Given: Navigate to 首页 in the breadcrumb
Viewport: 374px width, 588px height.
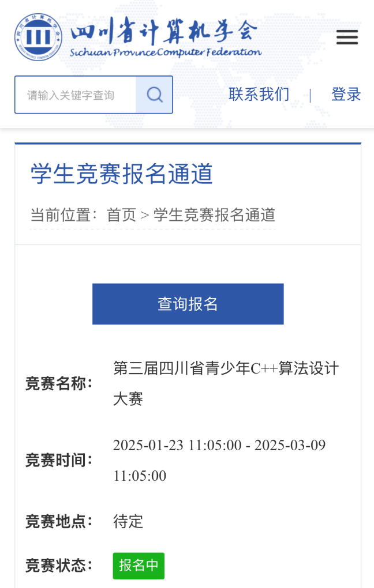Looking at the screenshot, I should point(121,215).
